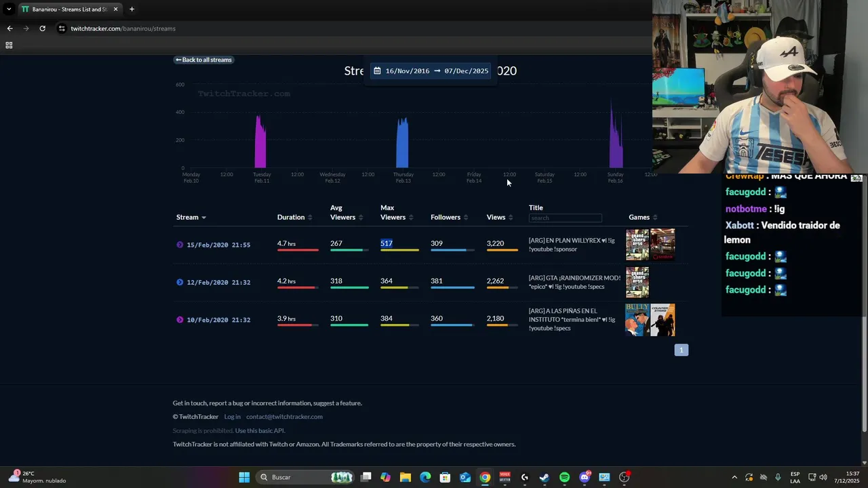Open the Windows Start menu
Viewport: 868px width, 488px height.
[x=244, y=477]
